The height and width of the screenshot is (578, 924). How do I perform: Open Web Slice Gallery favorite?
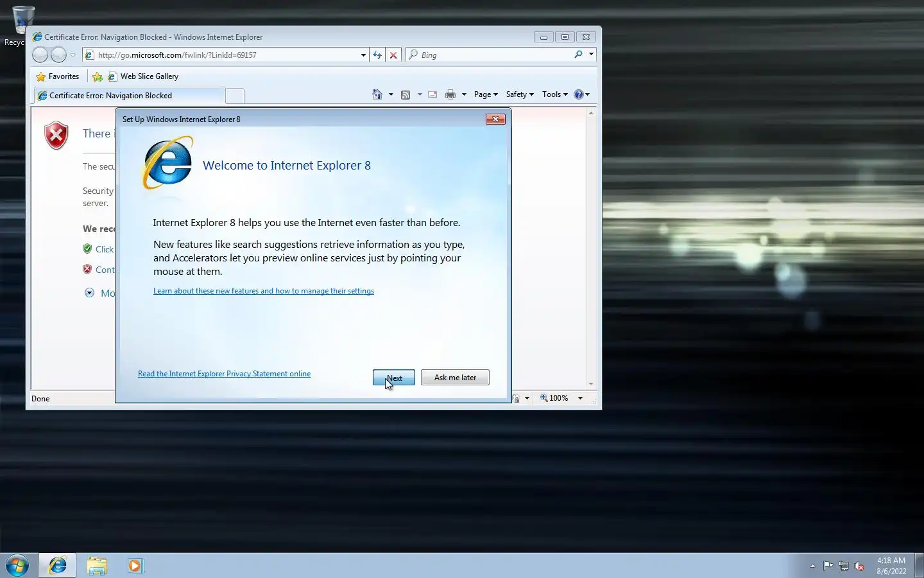(x=143, y=76)
